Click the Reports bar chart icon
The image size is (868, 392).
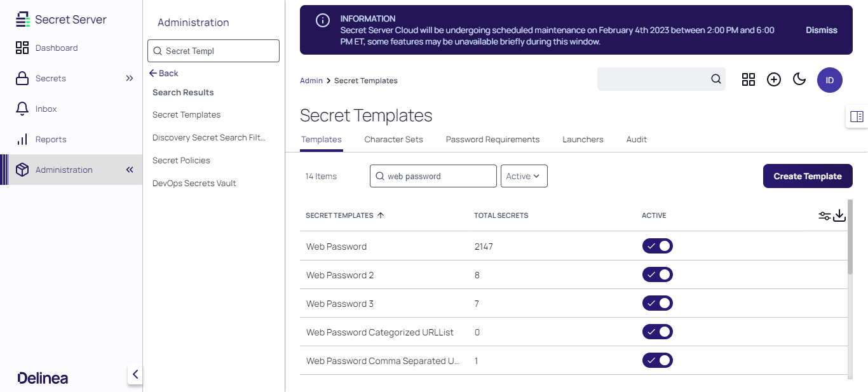coord(22,139)
